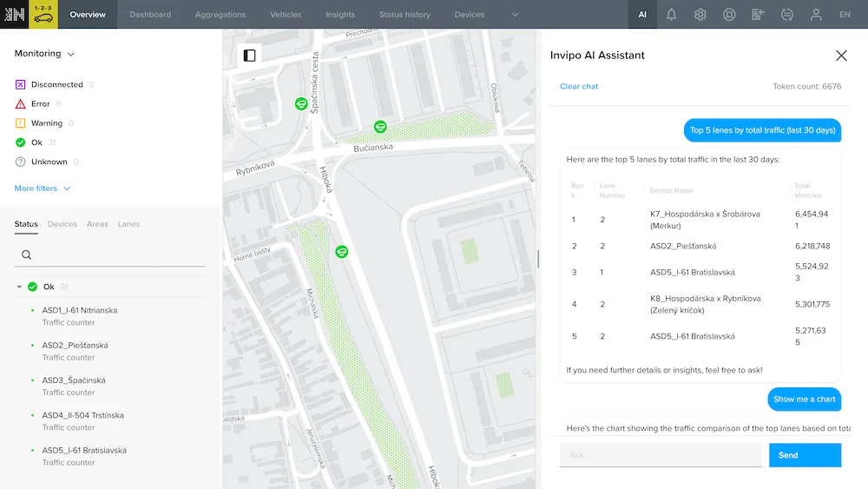The height and width of the screenshot is (489, 868).
Task: Close the Invipo AI Assistant panel
Action: (x=841, y=56)
